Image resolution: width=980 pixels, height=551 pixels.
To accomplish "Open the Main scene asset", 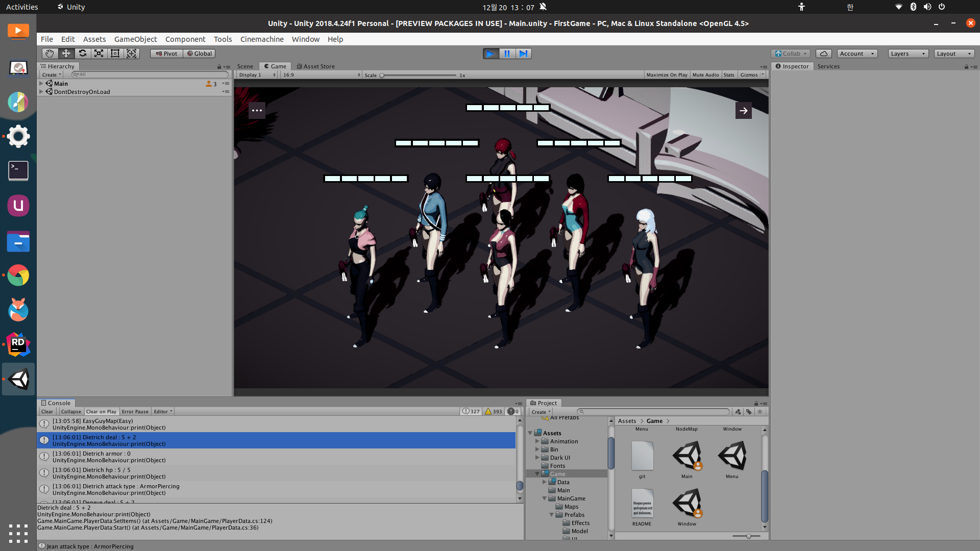I will click(687, 460).
